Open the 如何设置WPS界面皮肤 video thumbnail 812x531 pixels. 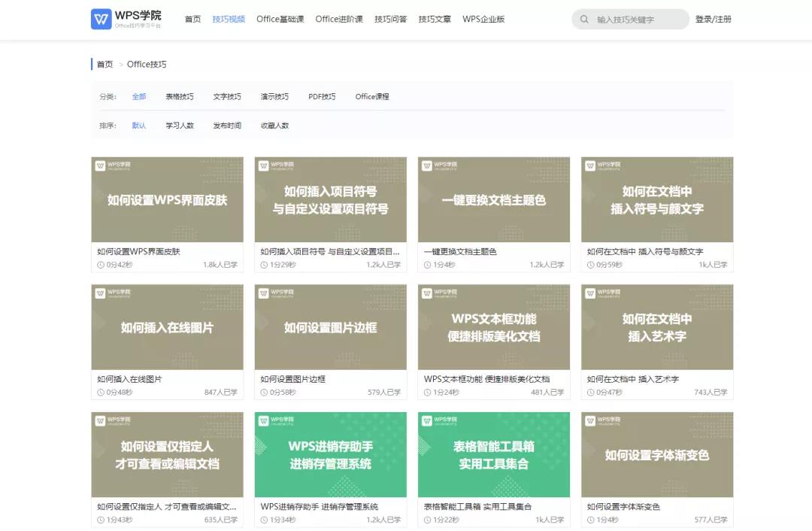point(167,199)
